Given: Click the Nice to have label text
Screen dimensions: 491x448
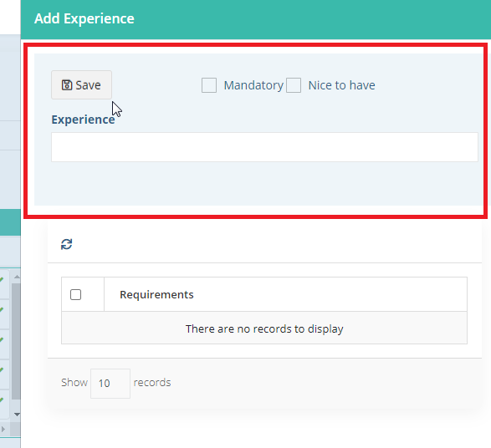Looking at the screenshot, I should click(341, 85).
